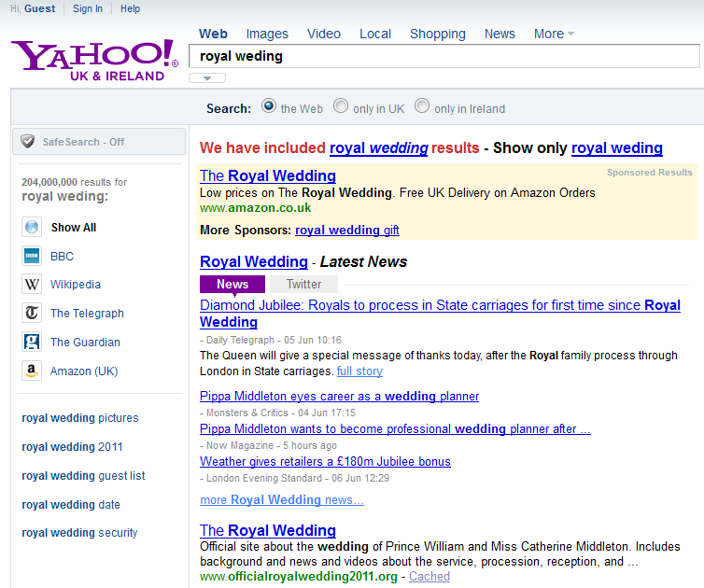The image size is (704, 588).
Task: Click the 'royal wedding' corrected spelling link
Action: (x=379, y=147)
